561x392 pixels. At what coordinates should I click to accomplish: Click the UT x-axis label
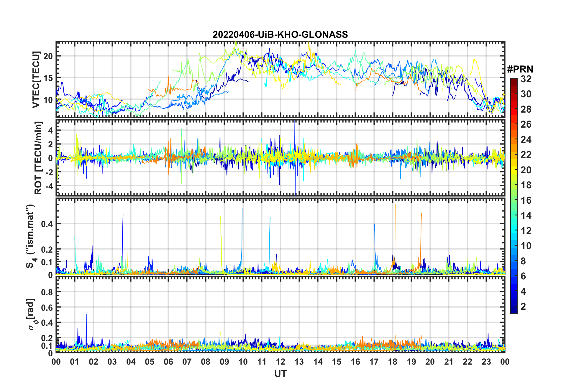(280, 374)
